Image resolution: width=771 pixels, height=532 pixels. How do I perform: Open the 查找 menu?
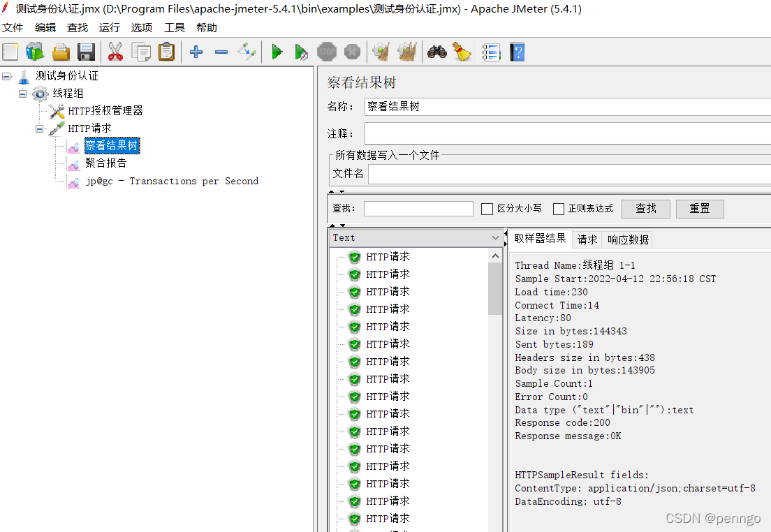78,27
